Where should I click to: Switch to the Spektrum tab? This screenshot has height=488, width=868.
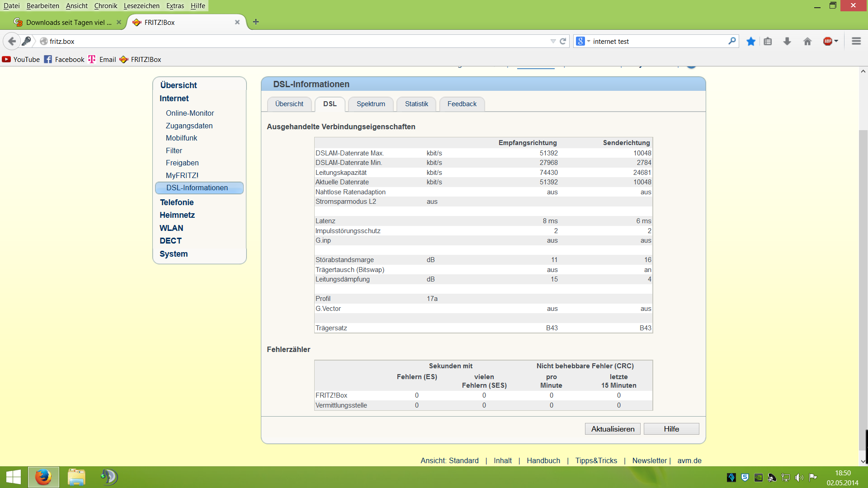(x=371, y=104)
